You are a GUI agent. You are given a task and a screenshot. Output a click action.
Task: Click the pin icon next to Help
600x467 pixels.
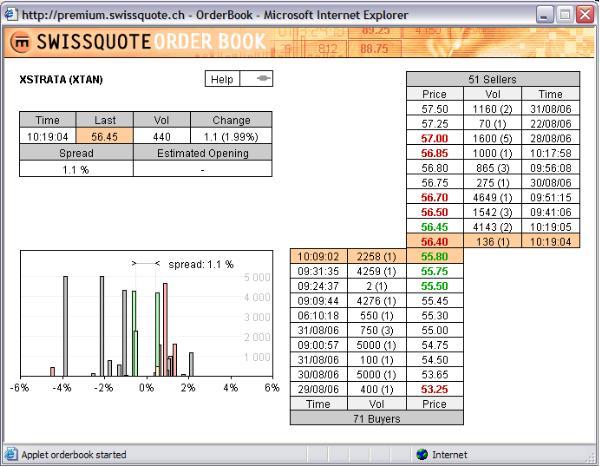[262, 78]
